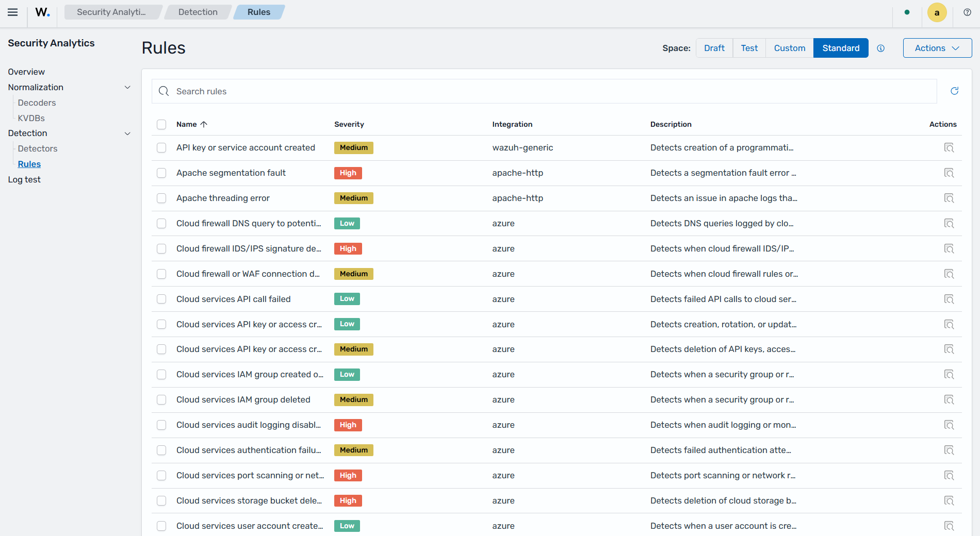Click the Search rules field
The height and width of the screenshot is (536, 980).
coord(544,91)
